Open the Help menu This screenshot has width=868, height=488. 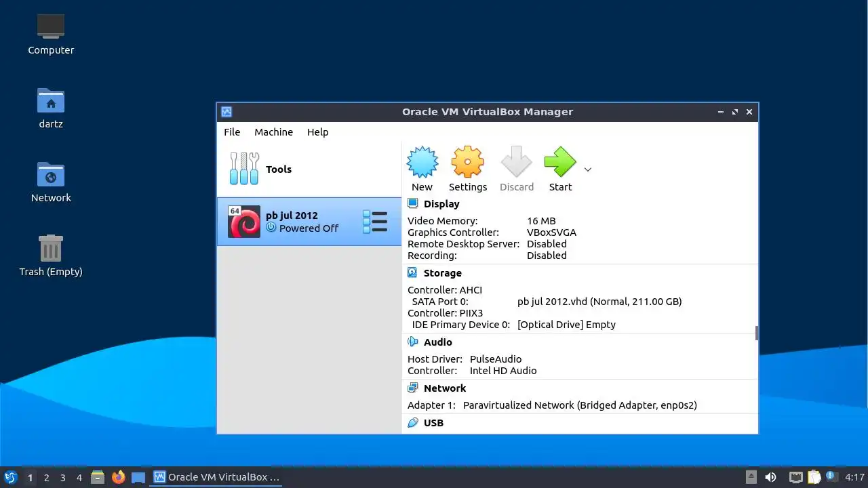pyautogui.click(x=317, y=132)
